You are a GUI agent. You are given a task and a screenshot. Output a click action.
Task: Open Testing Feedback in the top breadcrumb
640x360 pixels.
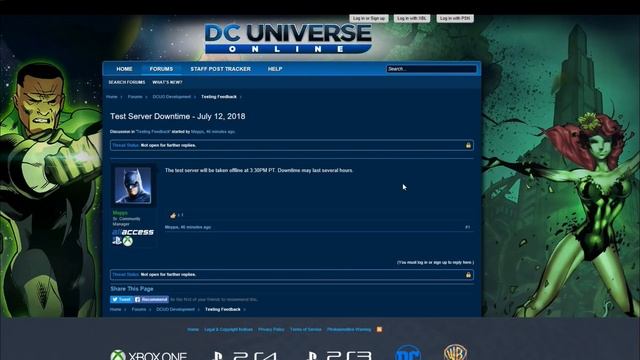click(x=219, y=97)
